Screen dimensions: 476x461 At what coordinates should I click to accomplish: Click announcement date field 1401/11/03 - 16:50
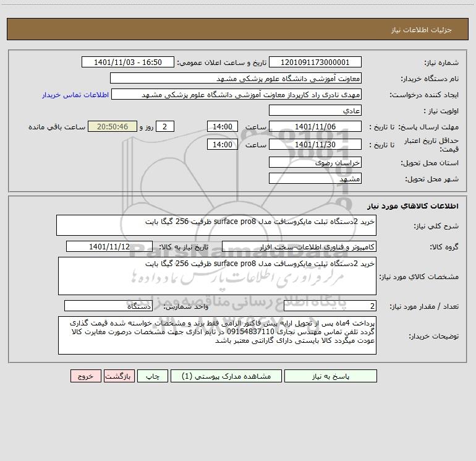tap(128, 62)
